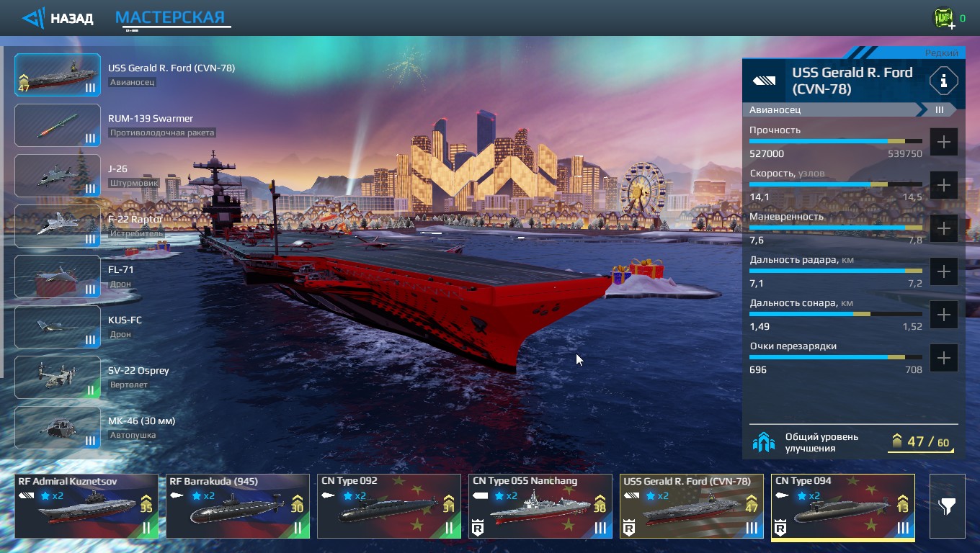Choose USS Gerald R. Ford ship card
Viewport: 980px width, 553px height.
[692, 506]
